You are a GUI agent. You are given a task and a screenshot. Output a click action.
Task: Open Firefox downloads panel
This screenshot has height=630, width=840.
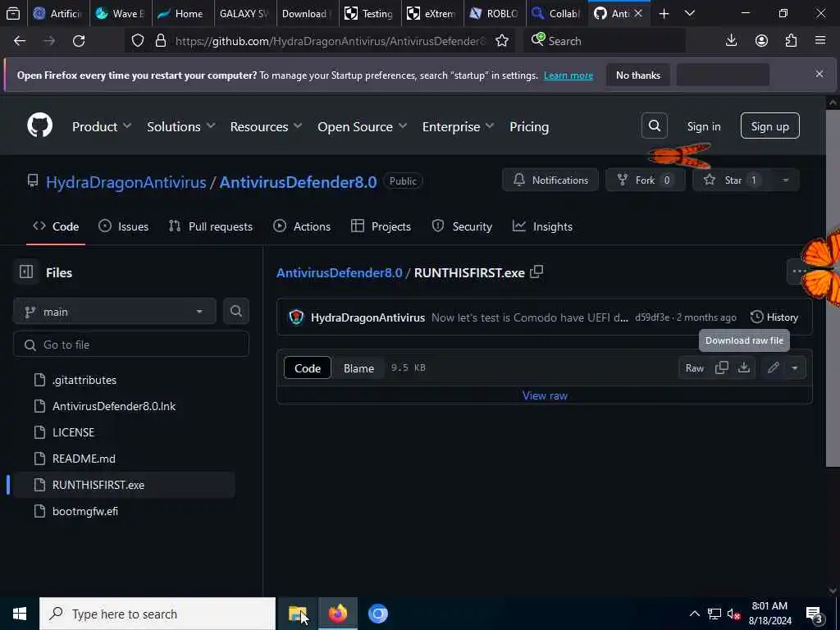(x=731, y=41)
